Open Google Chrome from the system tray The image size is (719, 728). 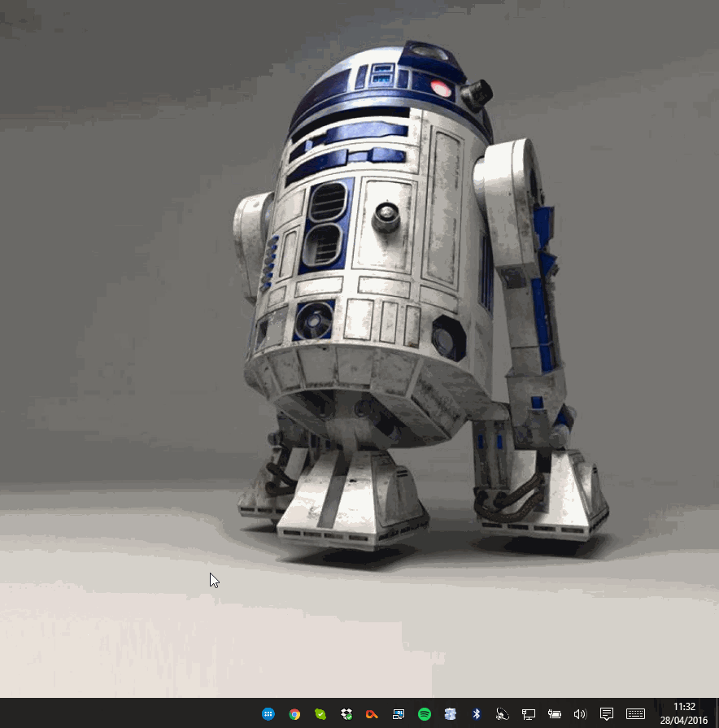(294, 713)
